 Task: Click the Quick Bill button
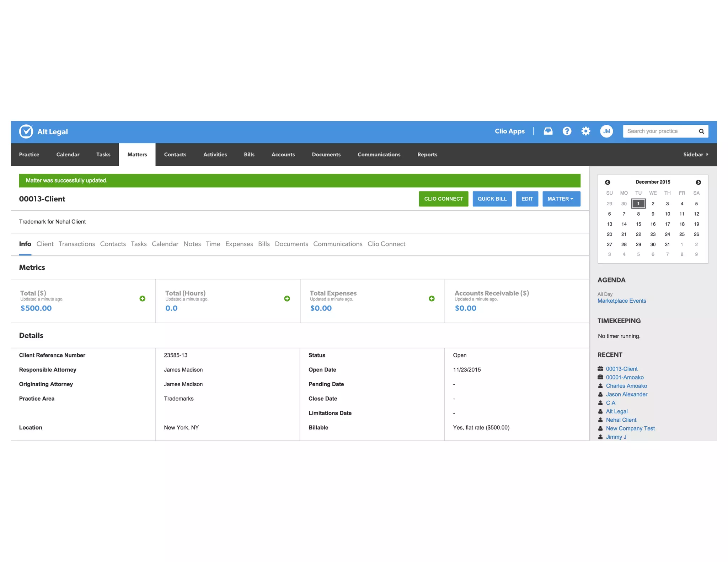click(x=492, y=199)
